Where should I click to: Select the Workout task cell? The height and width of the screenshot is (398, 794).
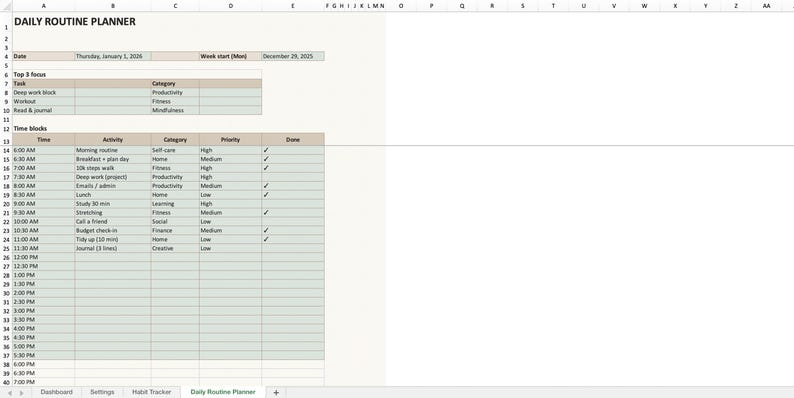tap(44, 101)
